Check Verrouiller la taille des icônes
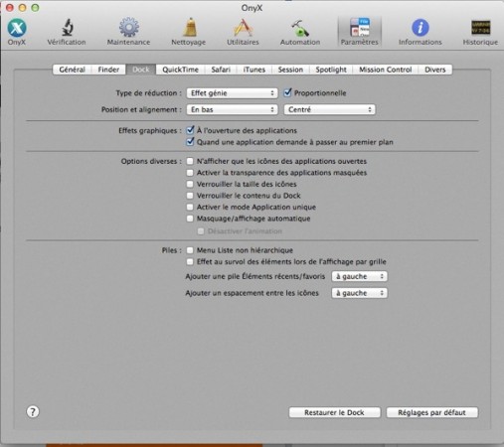504x447 pixels. coord(190,184)
